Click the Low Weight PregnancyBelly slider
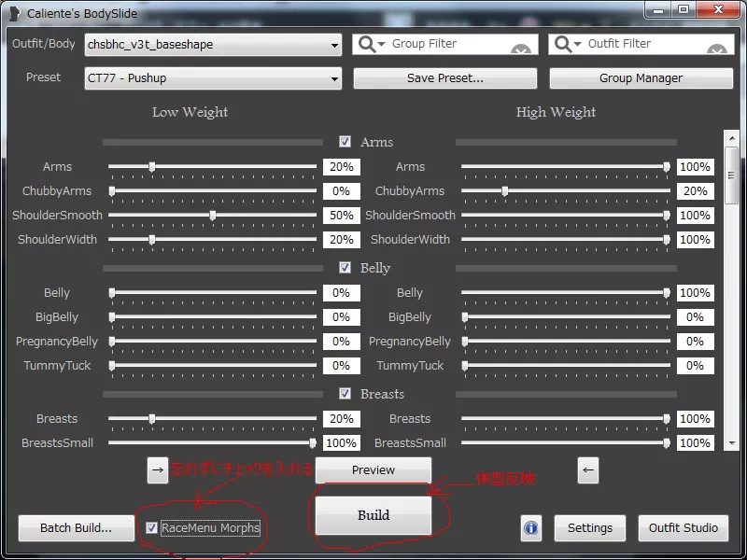 click(213, 341)
